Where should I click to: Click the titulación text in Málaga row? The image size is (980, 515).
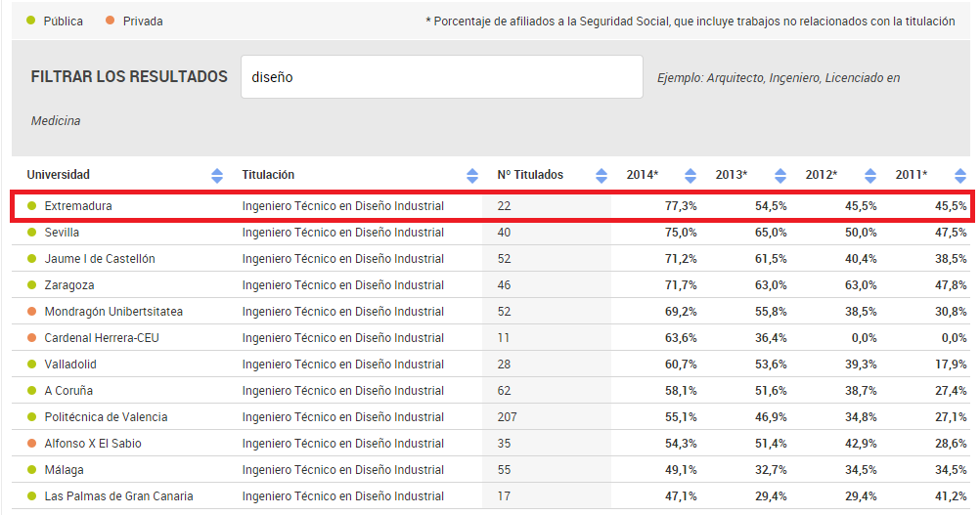point(343,470)
